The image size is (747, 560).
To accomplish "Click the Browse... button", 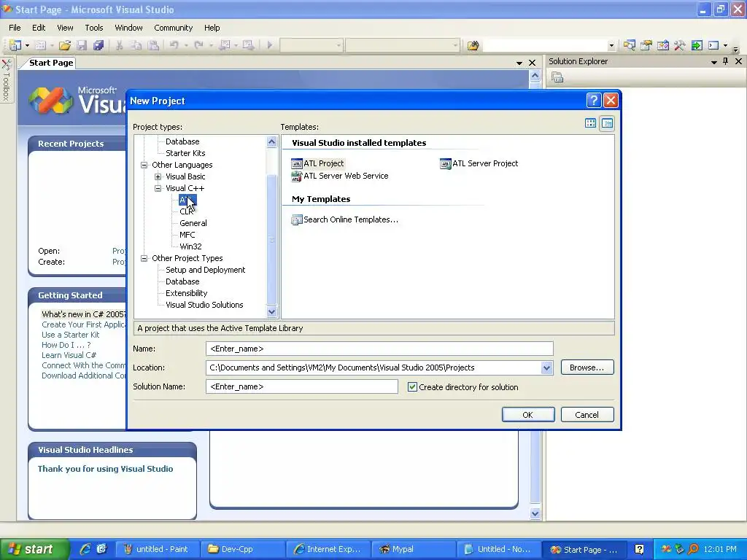I will (587, 367).
